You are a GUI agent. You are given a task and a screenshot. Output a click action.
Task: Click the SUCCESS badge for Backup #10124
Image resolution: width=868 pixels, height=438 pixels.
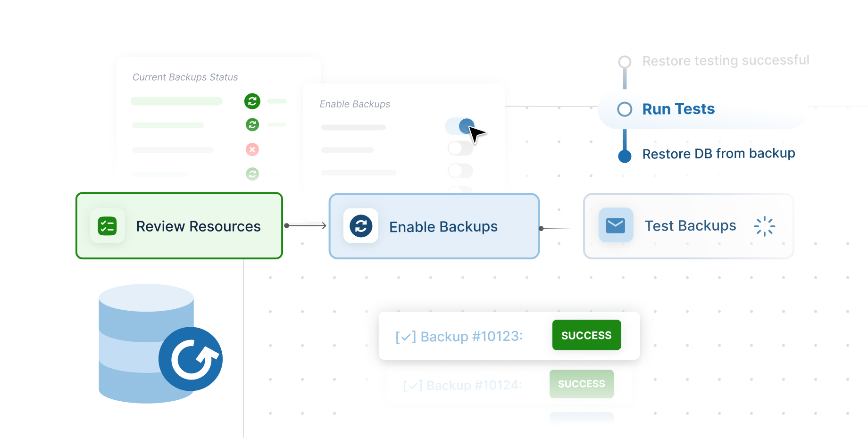(x=581, y=384)
